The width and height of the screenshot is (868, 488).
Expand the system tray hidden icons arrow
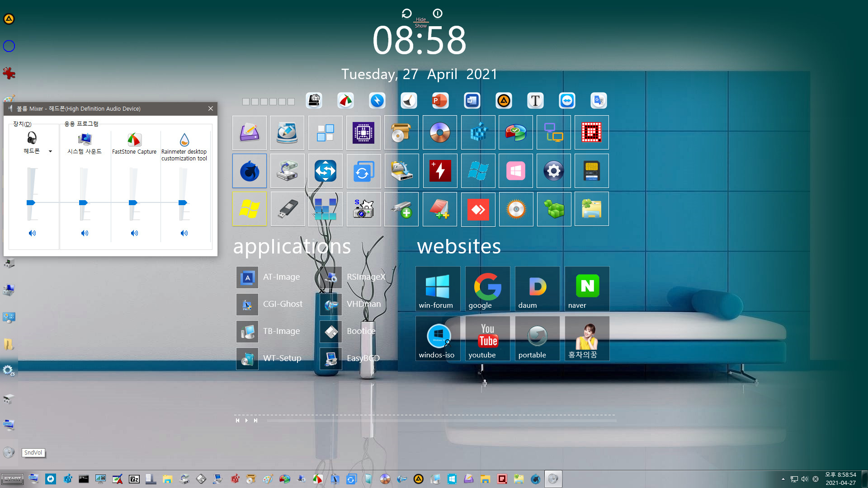click(783, 479)
